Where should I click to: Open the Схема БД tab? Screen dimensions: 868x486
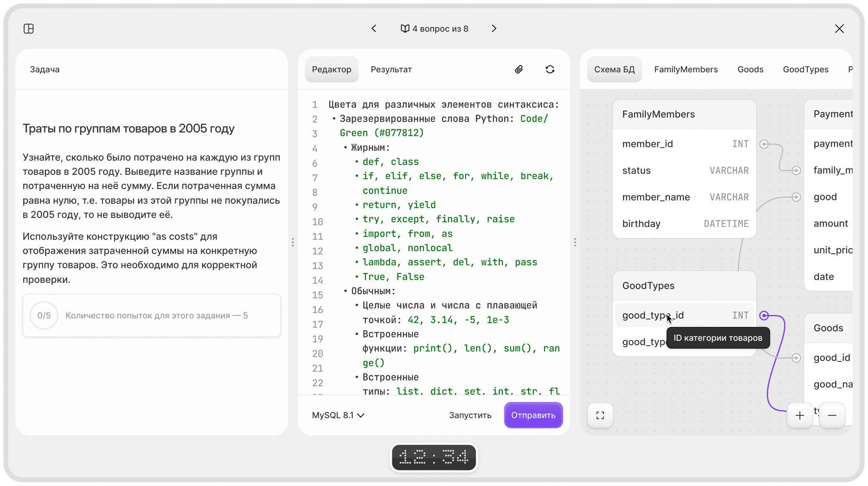click(x=614, y=69)
